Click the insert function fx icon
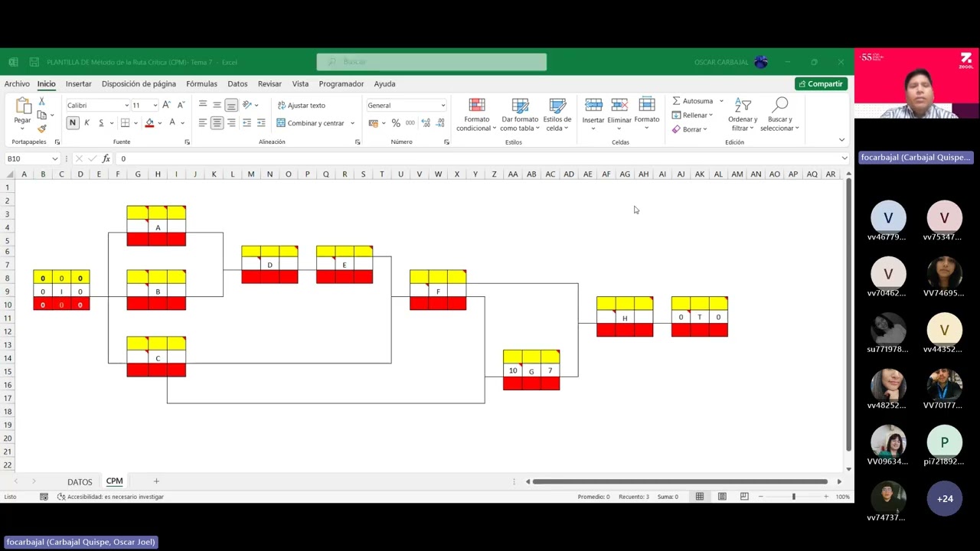980x551 pixels. pyautogui.click(x=106, y=158)
